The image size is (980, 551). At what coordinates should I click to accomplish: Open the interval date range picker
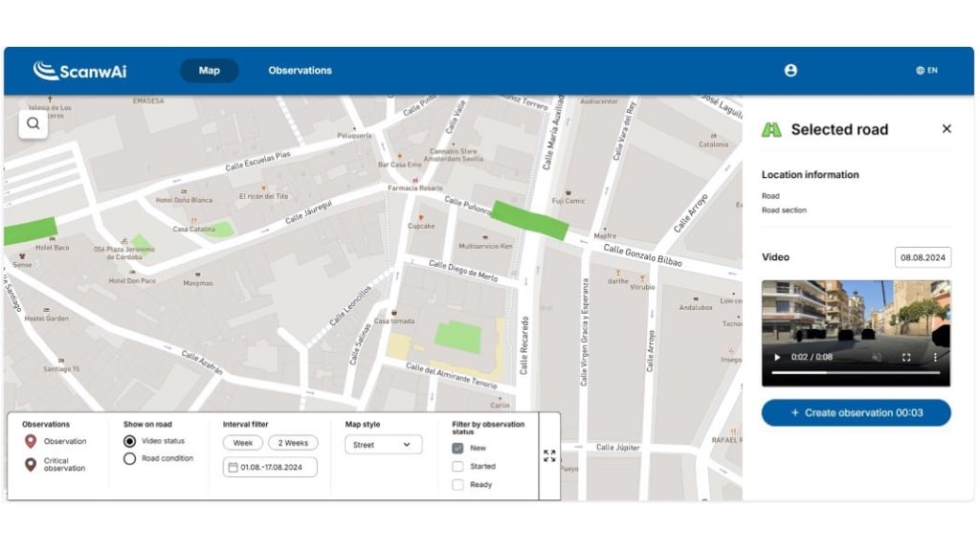[x=269, y=467]
